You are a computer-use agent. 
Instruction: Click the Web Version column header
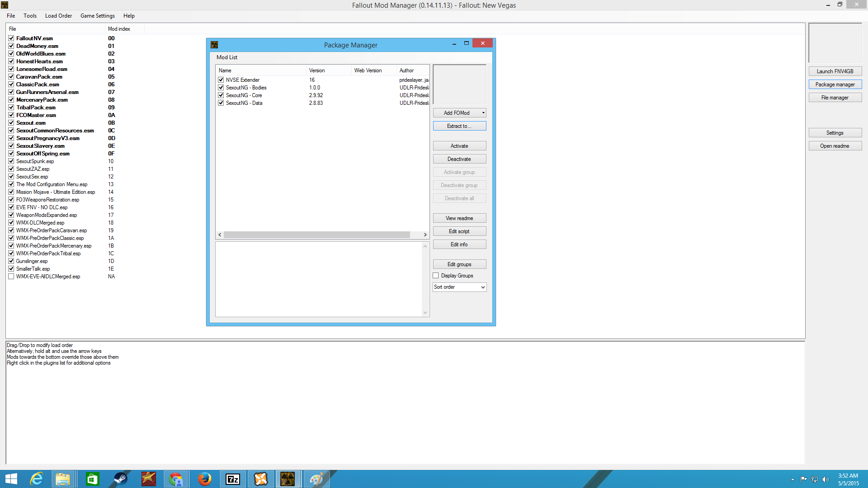[x=374, y=70]
